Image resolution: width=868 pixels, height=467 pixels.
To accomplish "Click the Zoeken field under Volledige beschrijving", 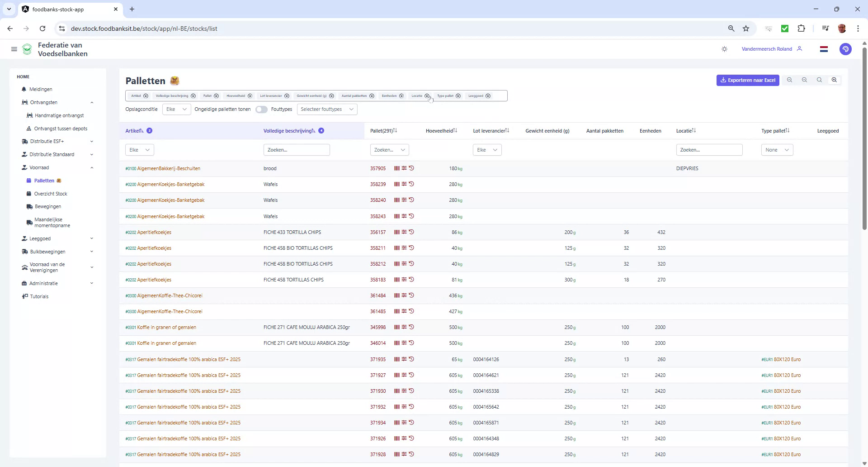I will (x=297, y=150).
